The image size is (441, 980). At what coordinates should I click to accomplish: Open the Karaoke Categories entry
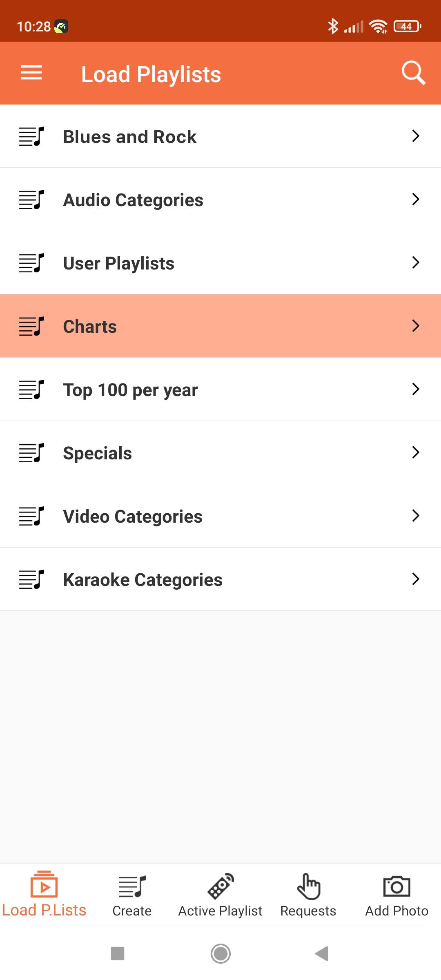tap(220, 579)
